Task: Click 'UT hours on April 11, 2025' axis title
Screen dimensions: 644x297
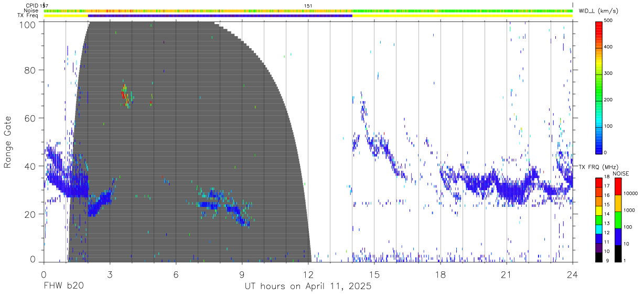Action: coord(308,287)
